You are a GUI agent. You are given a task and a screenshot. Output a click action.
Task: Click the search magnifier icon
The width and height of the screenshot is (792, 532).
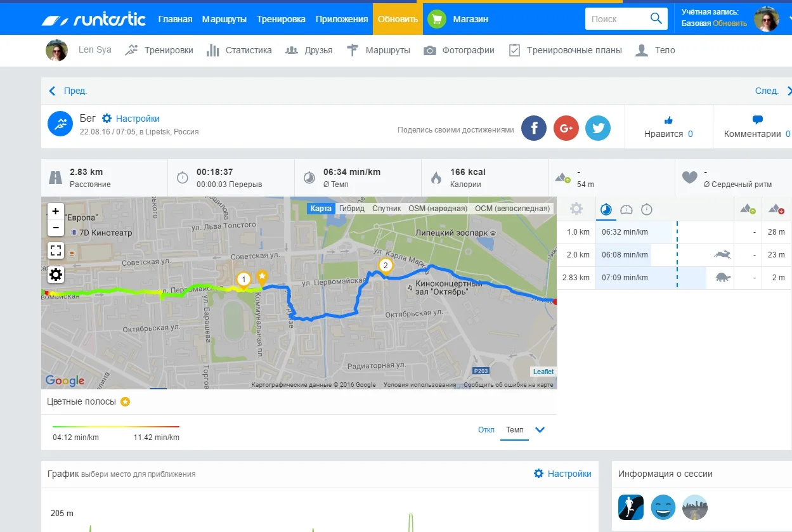tap(656, 18)
